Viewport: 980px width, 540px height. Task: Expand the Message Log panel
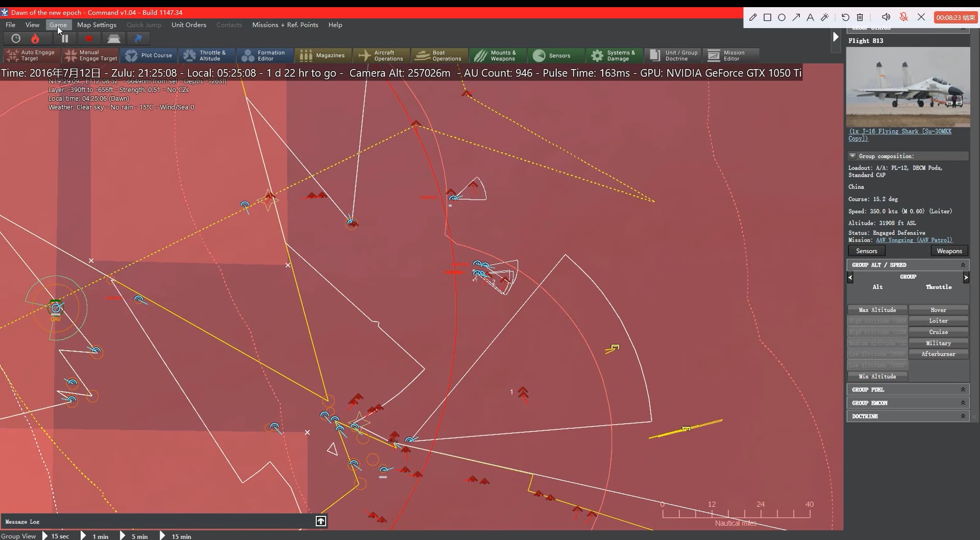321,521
